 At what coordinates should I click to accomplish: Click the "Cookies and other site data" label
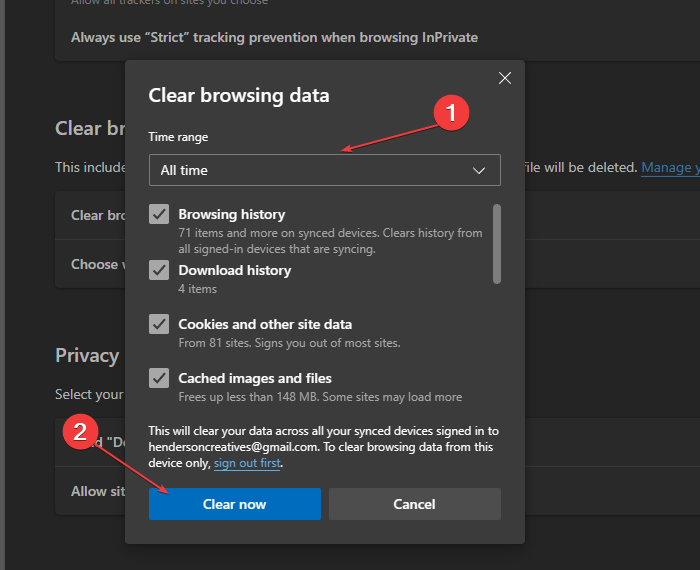click(x=265, y=324)
